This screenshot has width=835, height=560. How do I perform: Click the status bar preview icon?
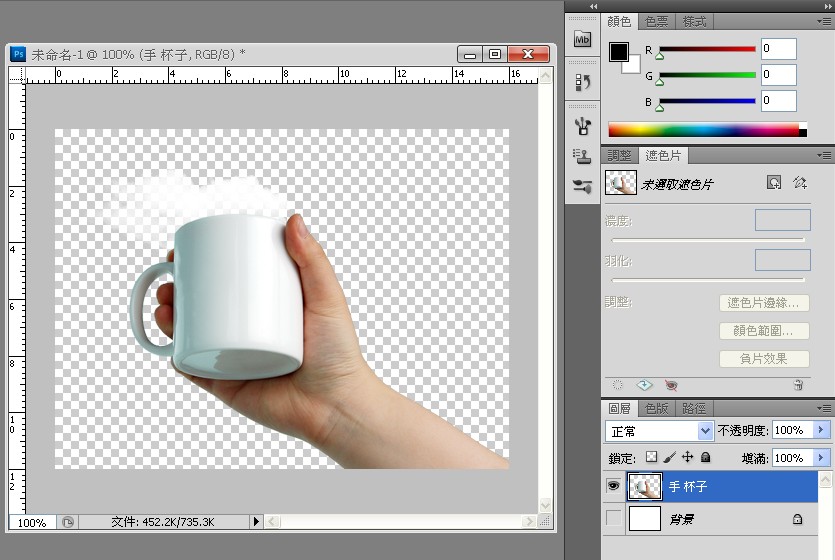(68, 522)
